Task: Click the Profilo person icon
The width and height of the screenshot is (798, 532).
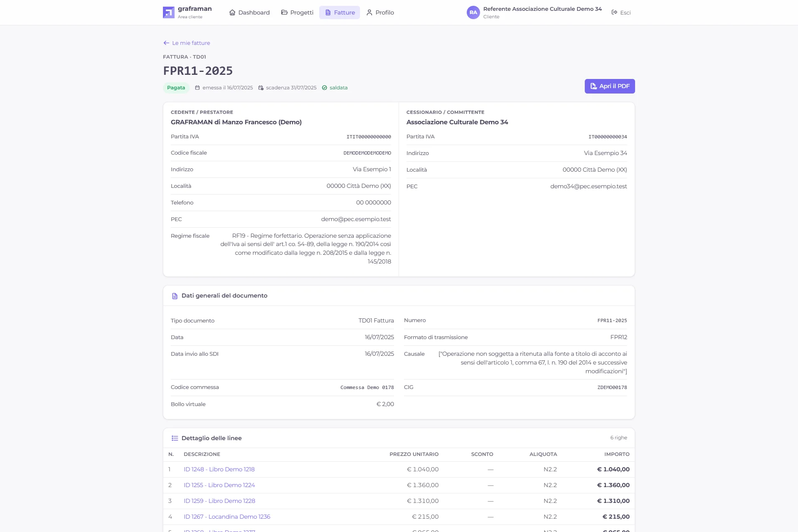Action: [369, 12]
